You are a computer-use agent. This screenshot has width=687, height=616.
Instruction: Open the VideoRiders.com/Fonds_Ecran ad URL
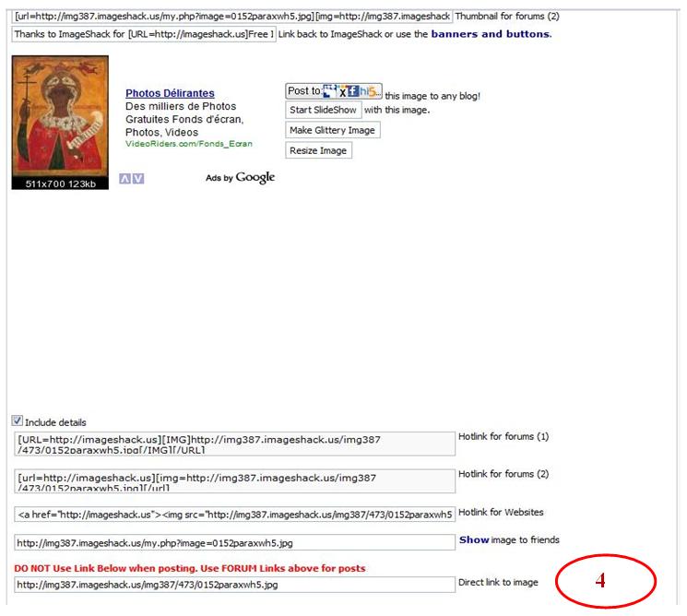(x=188, y=144)
